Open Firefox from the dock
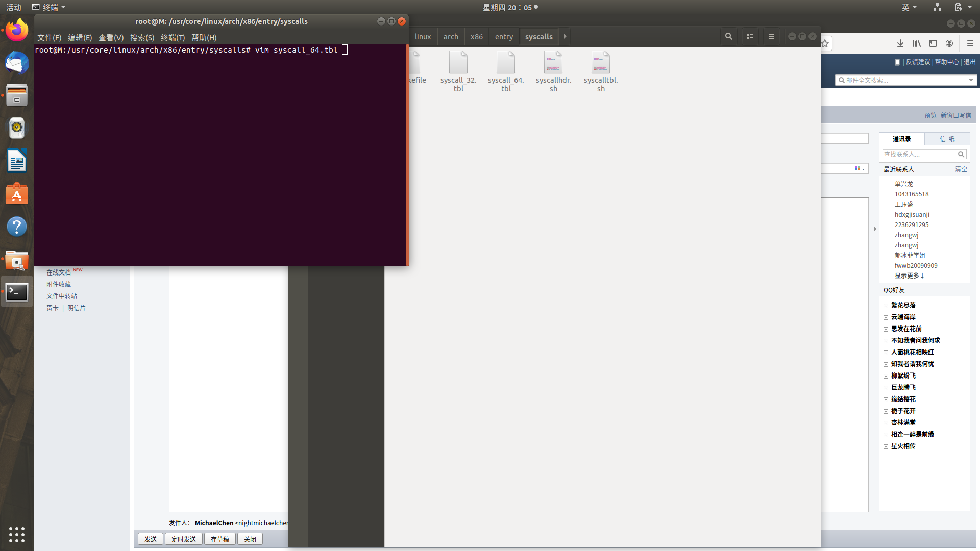The image size is (980, 551). pos(17,30)
